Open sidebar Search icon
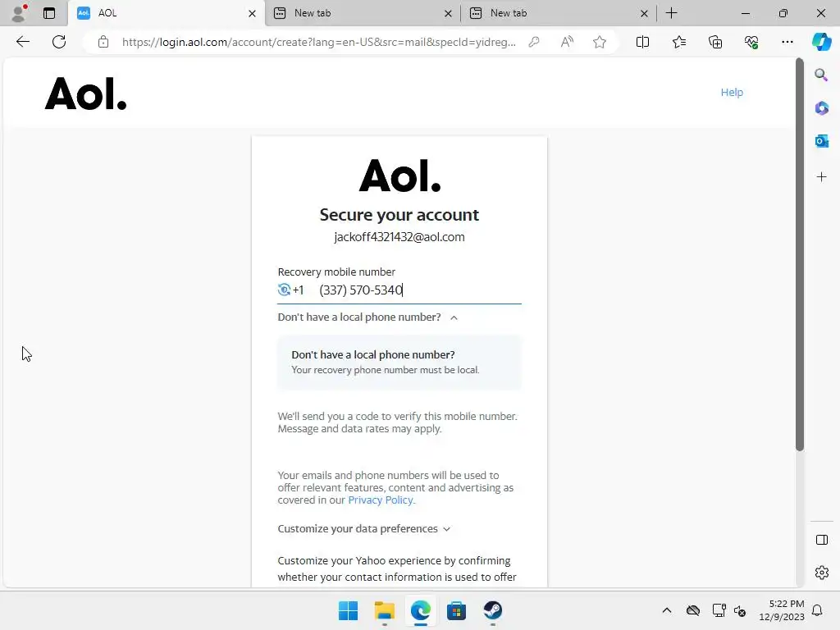The height and width of the screenshot is (630, 840). [821, 75]
